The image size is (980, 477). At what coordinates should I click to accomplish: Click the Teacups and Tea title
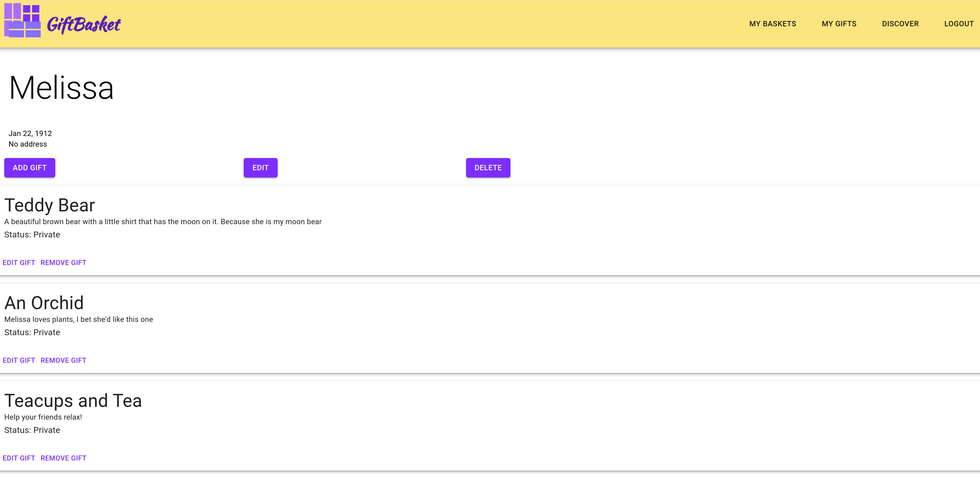[x=73, y=401]
